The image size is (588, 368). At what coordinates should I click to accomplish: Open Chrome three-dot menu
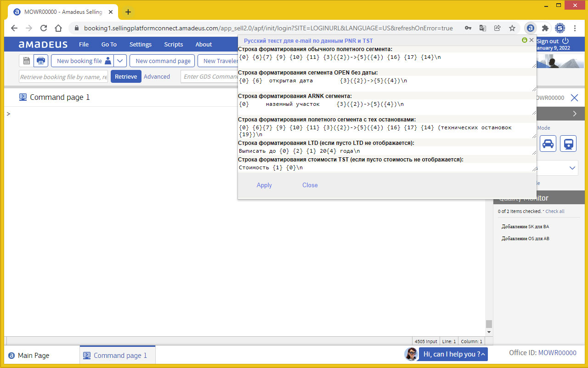(x=575, y=28)
